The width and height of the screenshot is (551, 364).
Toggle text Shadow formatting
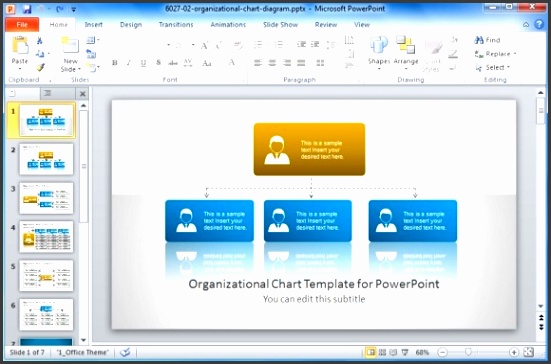click(x=158, y=63)
